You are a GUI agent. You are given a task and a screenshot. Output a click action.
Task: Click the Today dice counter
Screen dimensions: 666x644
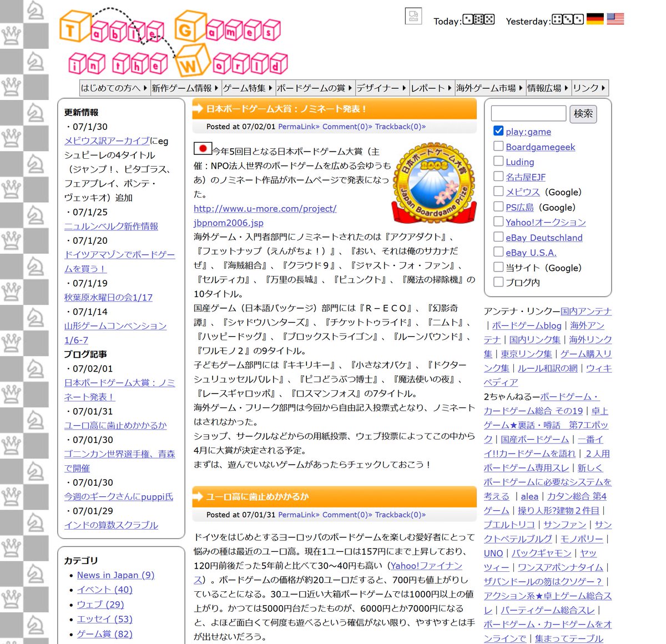pos(478,19)
